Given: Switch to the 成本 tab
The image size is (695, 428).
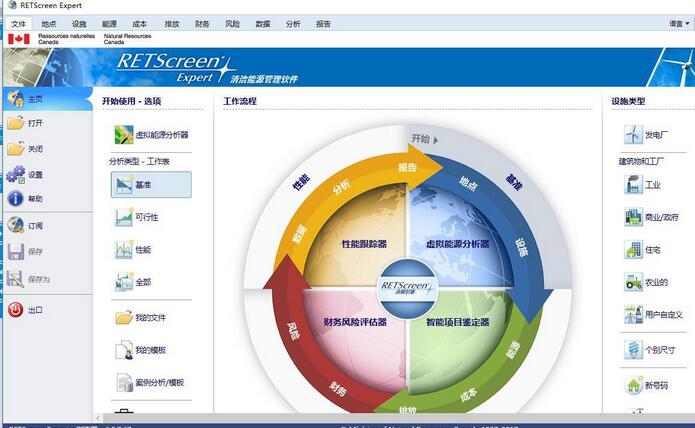Looking at the screenshot, I should (140, 24).
